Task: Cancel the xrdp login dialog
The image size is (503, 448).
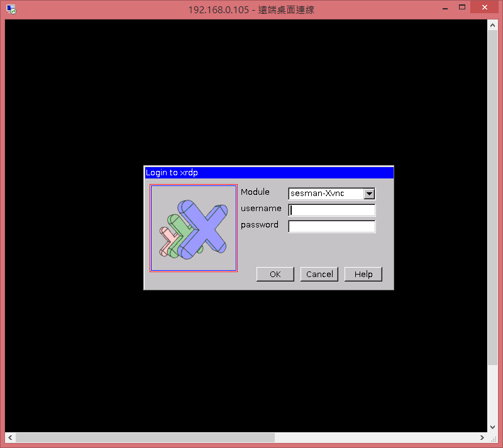Action: click(319, 274)
